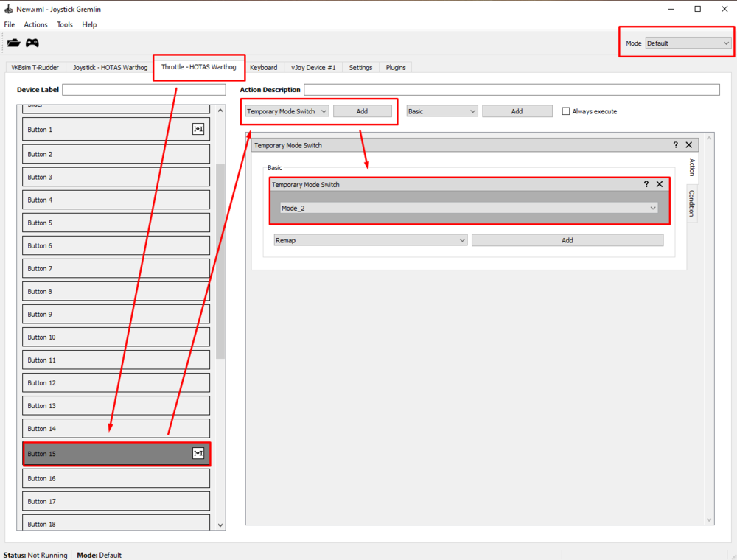Select Button 6 in the input list
This screenshot has width=737, height=560.
tap(116, 245)
